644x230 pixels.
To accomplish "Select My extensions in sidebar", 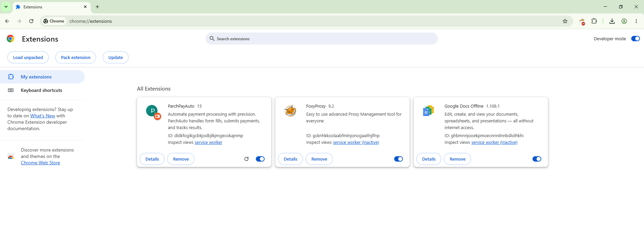I will (42, 77).
